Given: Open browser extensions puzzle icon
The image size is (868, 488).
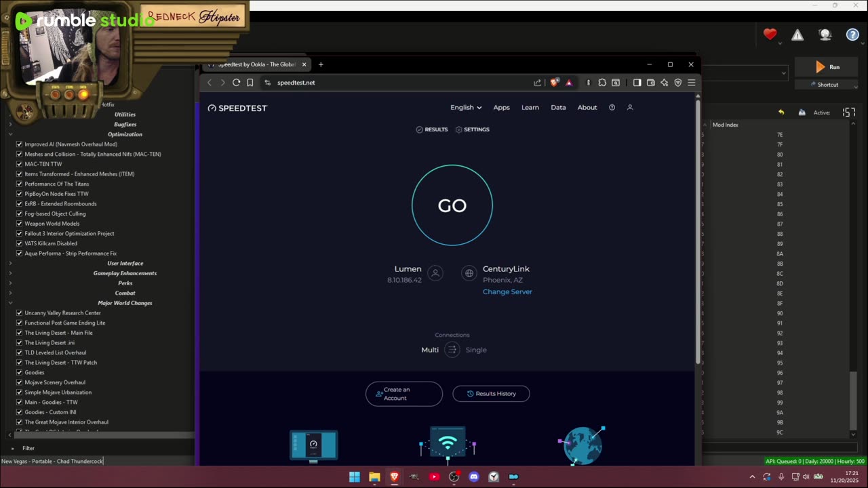Looking at the screenshot, I should coord(602,83).
